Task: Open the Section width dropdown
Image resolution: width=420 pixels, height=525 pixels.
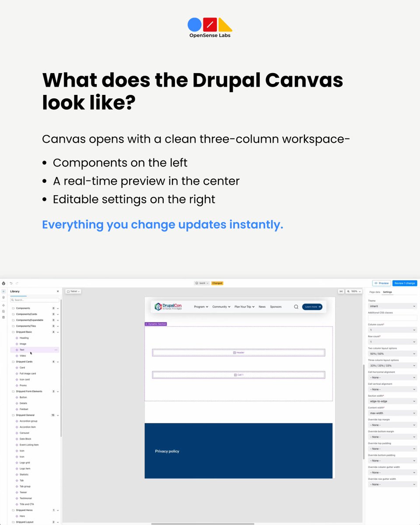Action: 392,401
